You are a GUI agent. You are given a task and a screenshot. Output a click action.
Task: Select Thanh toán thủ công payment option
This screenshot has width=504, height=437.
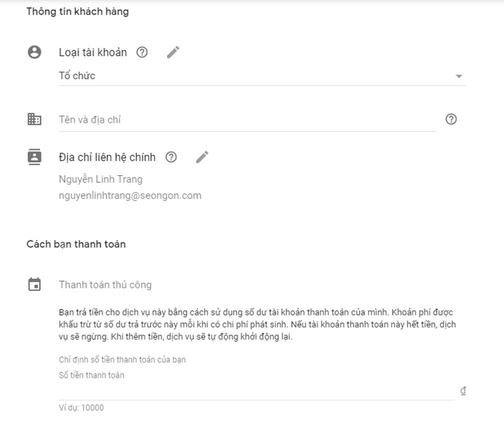point(105,285)
